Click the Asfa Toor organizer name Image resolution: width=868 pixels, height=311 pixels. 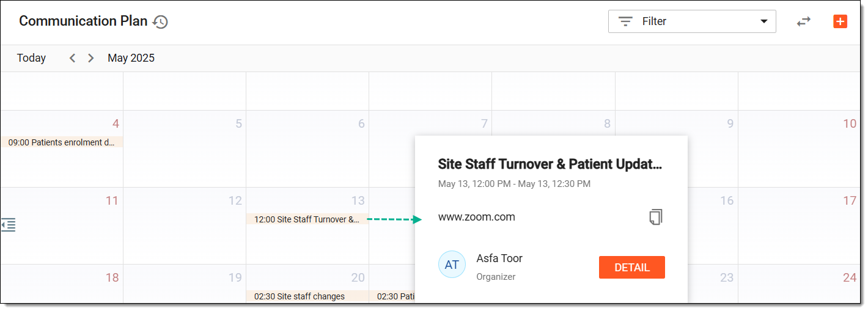(x=499, y=258)
